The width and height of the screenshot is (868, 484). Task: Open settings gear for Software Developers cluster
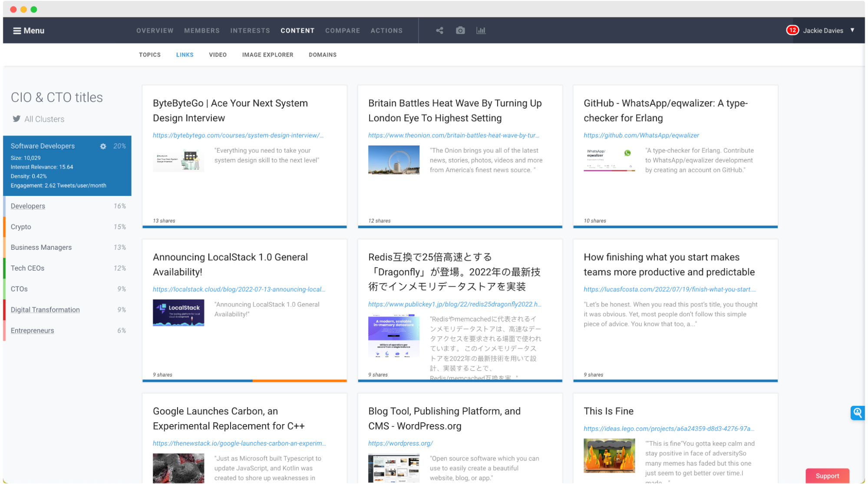(x=103, y=146)
